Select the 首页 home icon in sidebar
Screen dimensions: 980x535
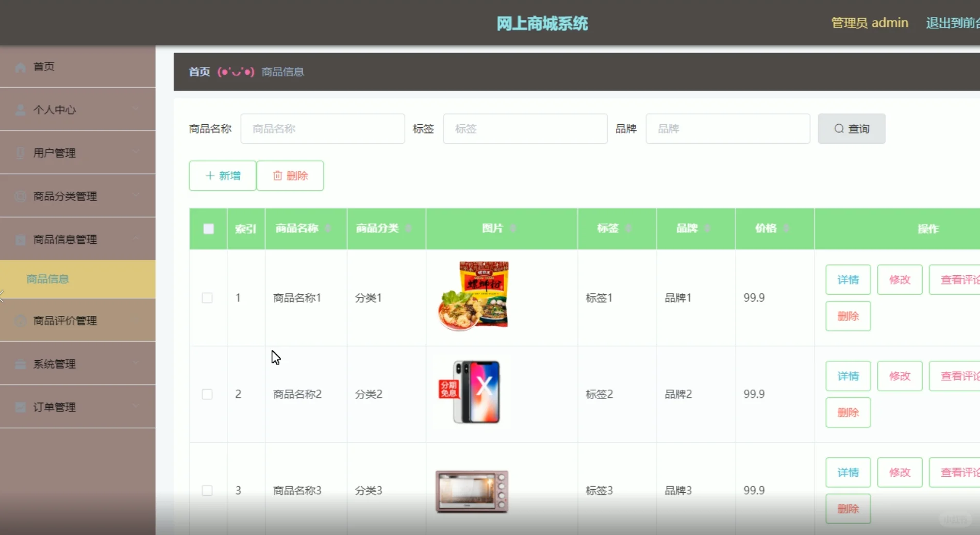click(x=21, y=67)
